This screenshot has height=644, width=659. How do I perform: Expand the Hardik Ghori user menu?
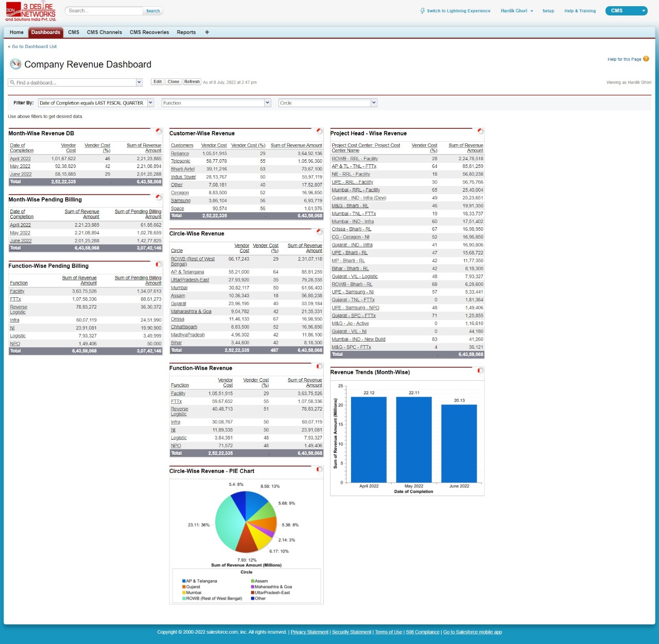coord(517,11)
